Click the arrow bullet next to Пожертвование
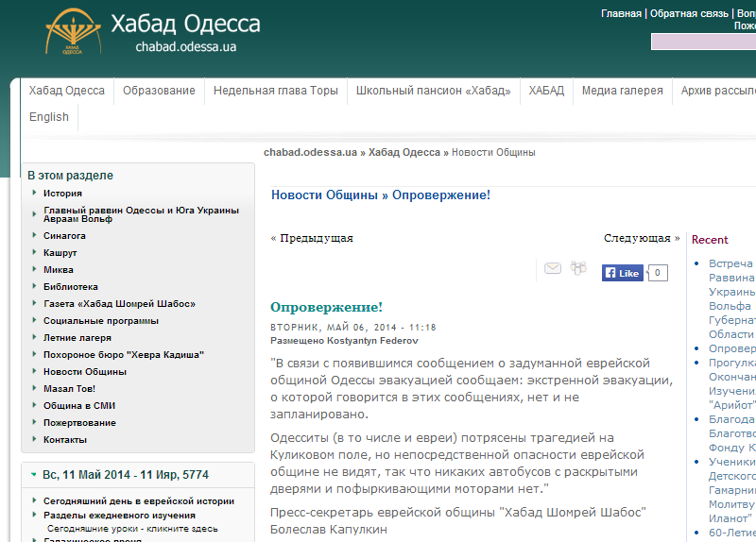This screenshot has height=542, width=756. [34, 422]
